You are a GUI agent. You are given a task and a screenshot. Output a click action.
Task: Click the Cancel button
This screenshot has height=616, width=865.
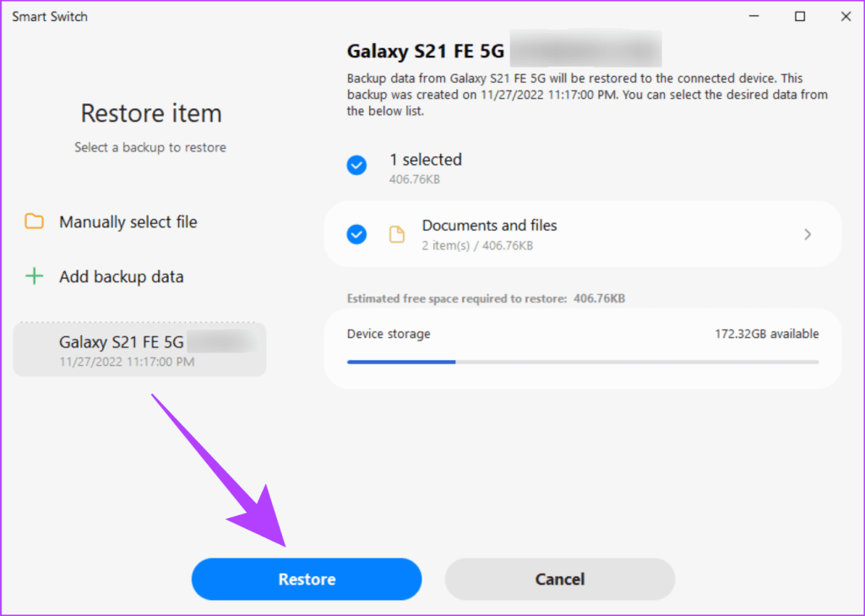pos(559,579)
